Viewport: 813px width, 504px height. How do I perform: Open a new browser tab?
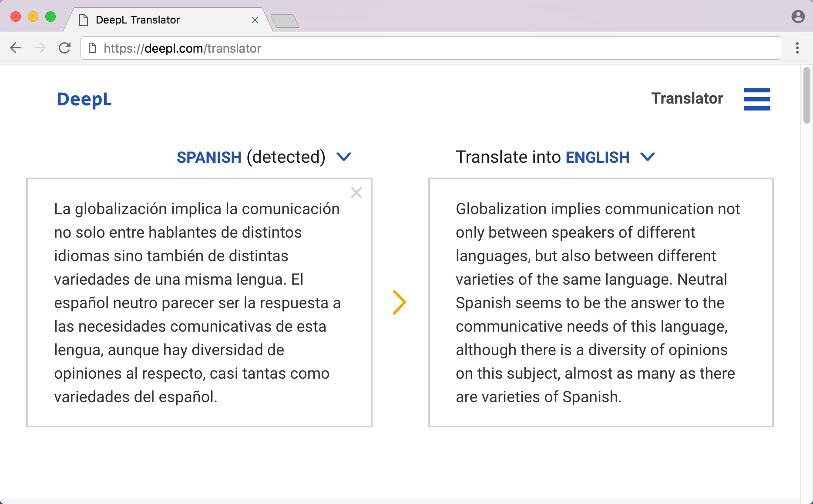286,20
